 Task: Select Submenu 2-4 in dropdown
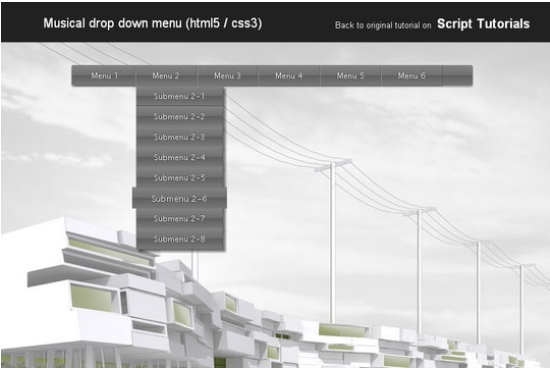coord(179,157)
